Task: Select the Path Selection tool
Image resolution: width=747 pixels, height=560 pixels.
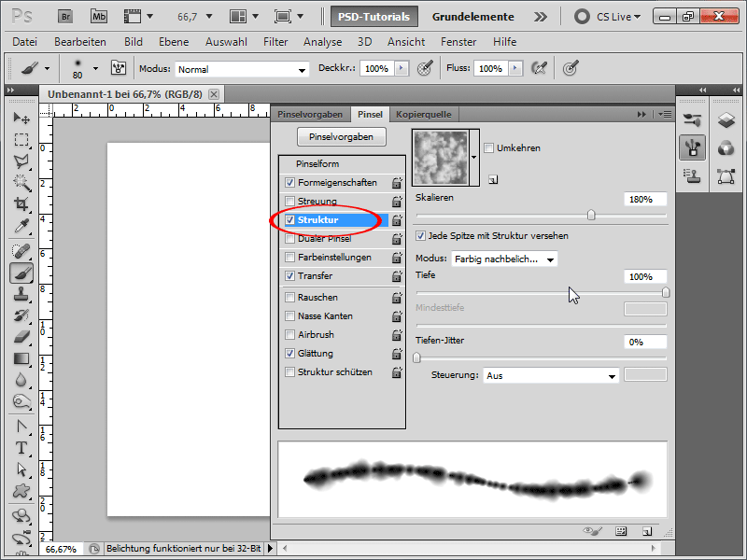Action: coord(21,469)
